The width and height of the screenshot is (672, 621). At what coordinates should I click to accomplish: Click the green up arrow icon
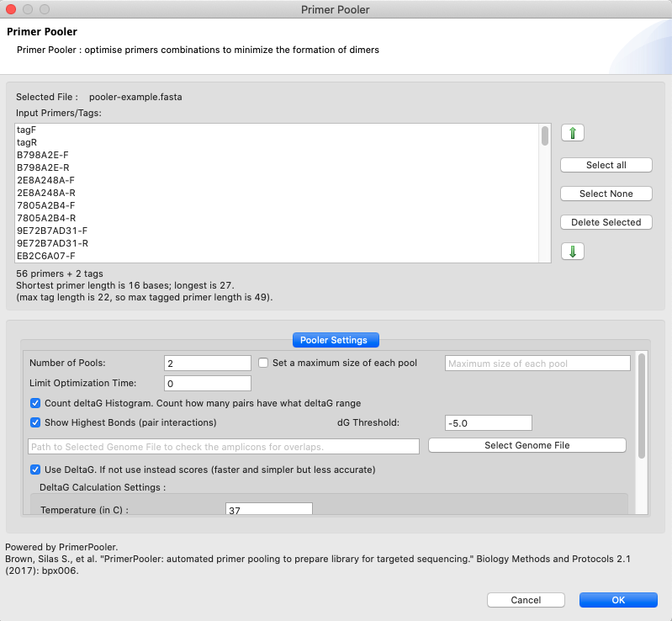pos(572,133)
